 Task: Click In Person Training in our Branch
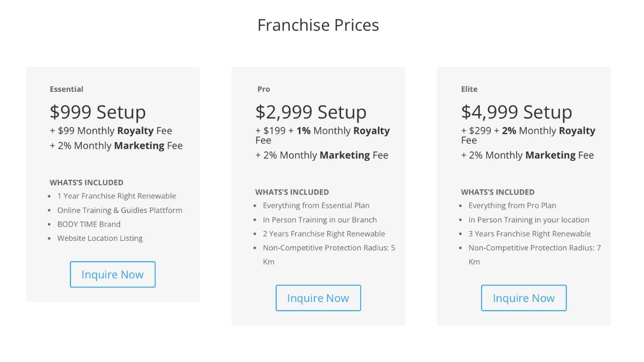(x=319, y=220)
